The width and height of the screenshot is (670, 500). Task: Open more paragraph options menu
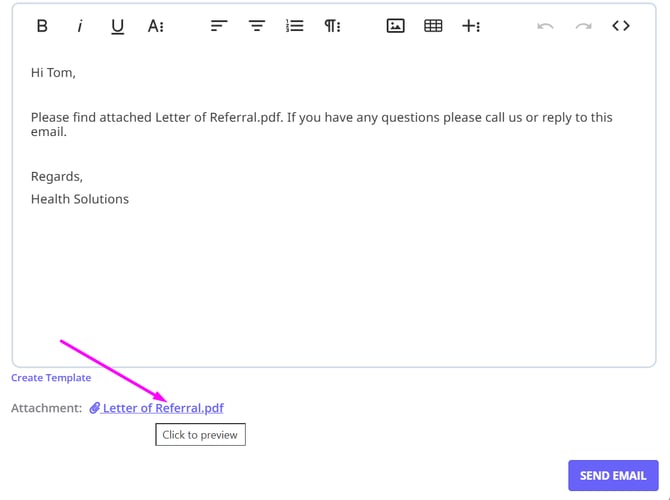tap(332, 26)
